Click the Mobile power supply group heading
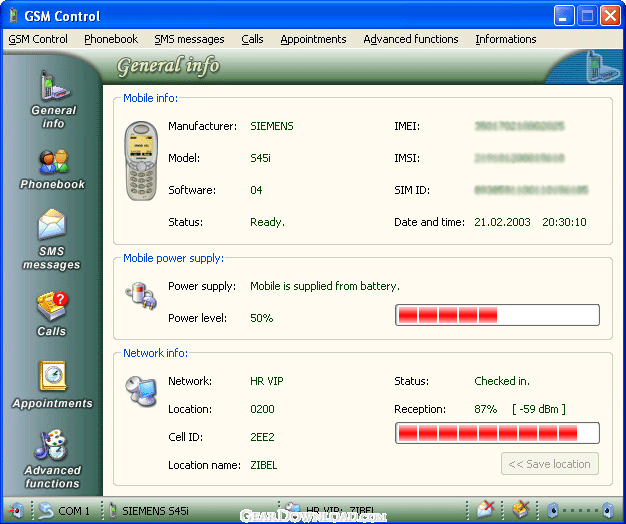 pyautogui.click(x=173, y=258)
